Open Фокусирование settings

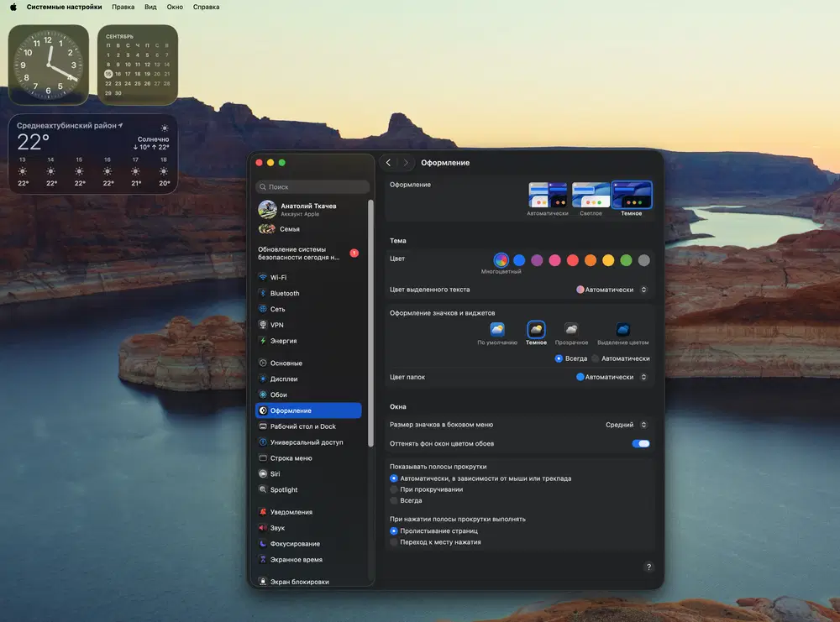pos(308,544)
